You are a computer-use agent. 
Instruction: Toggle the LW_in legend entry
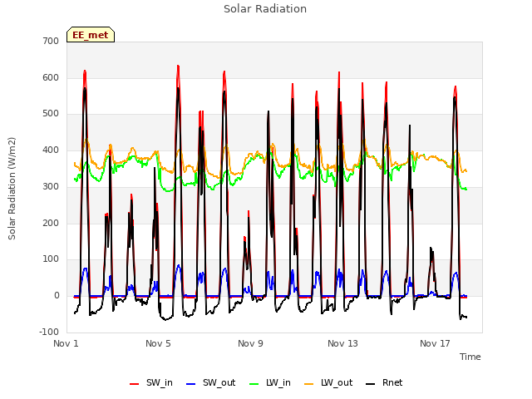click(x=269, y=382)
